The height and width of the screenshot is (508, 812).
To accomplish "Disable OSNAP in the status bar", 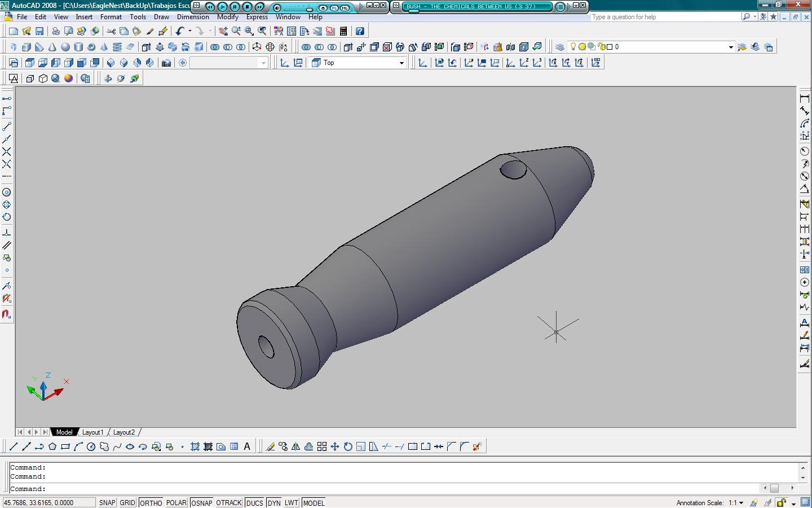I will pos(201,503).
